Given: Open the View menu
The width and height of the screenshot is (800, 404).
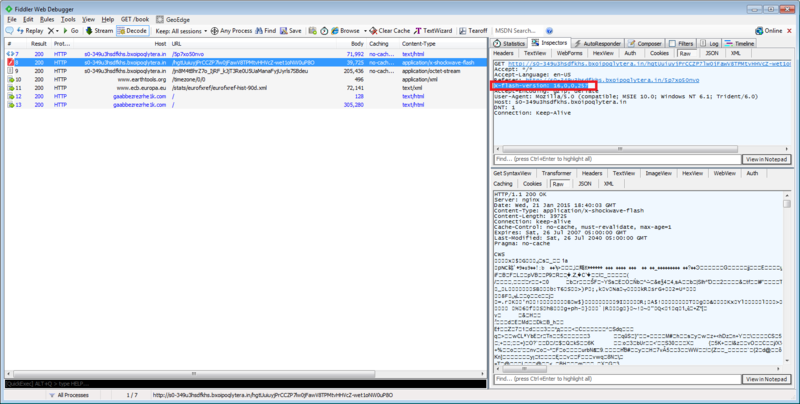Looking at the screenshot, I should (x=88, y=19).
